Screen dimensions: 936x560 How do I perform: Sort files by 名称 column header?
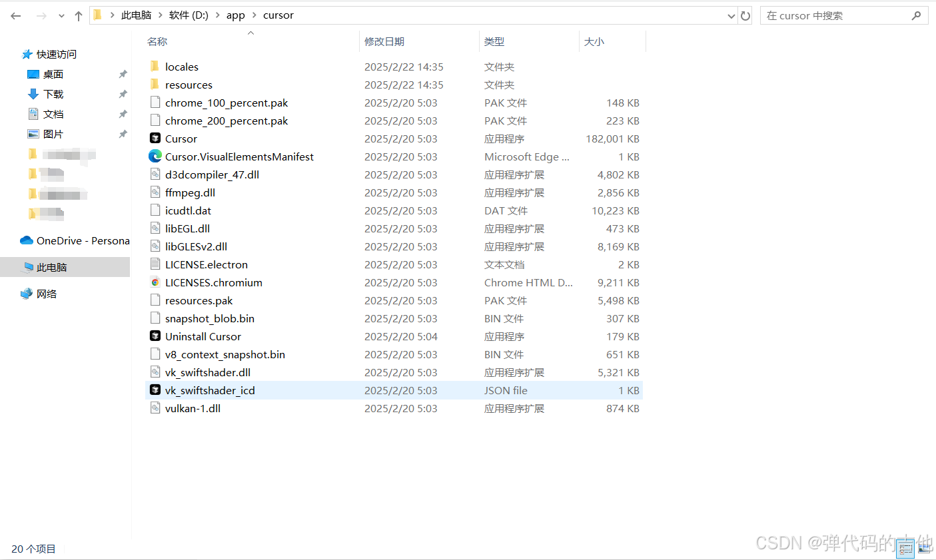click(157, 41)
